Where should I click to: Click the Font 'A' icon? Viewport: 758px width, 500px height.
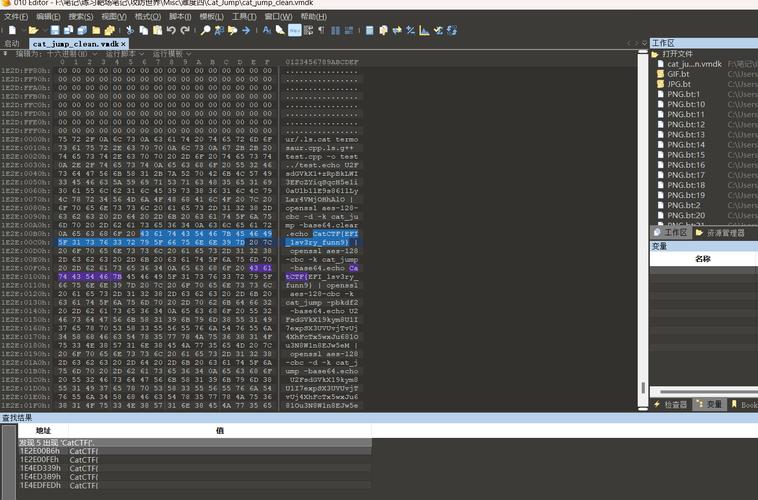click(266, 30)
